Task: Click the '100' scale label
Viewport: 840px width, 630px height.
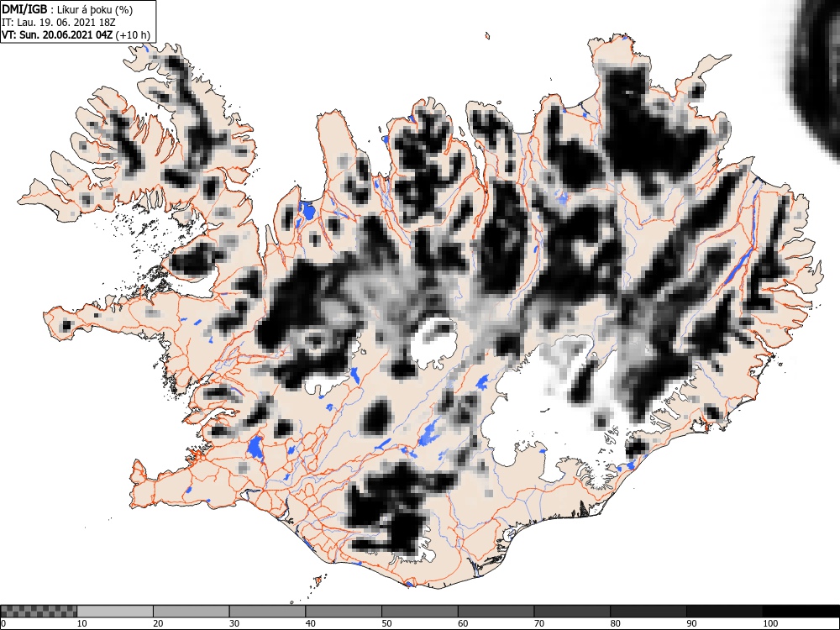Action: pyautogui.click(x=770, y=623)
